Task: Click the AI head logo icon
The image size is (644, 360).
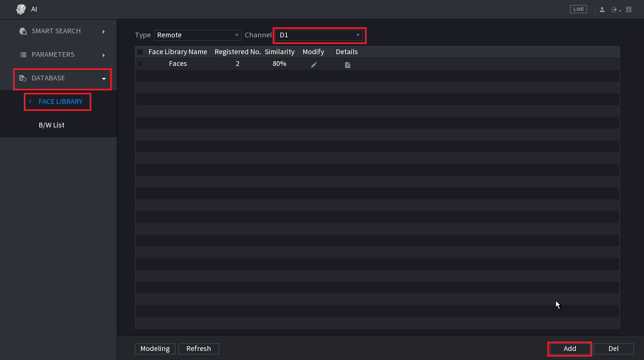Action: (21, 9)
